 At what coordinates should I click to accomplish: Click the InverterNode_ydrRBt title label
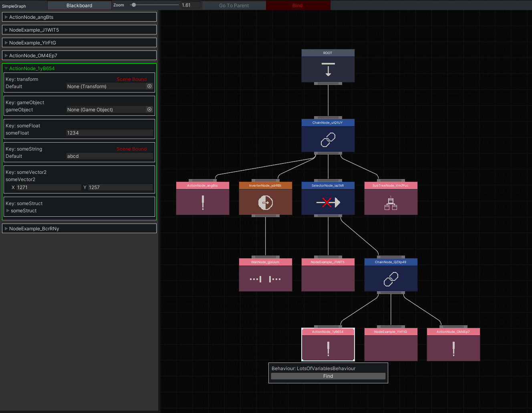(265, 185)
